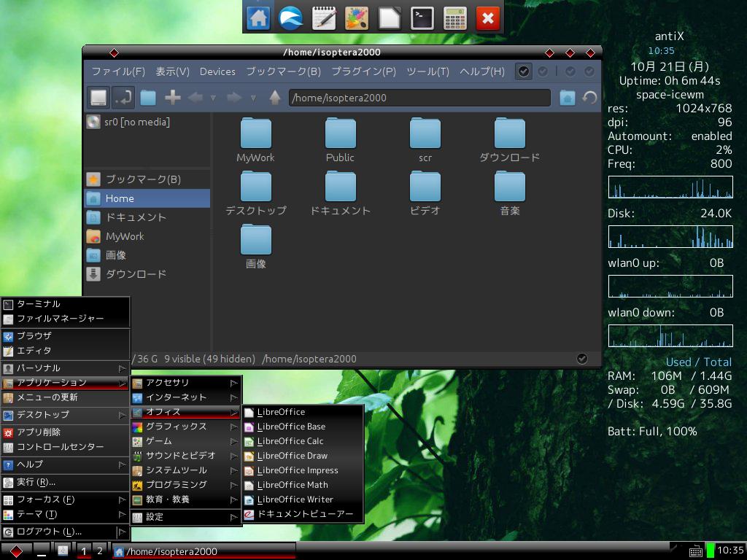Toggle the first checked panel button
This screenshot has height=560, width=747.
523,71
